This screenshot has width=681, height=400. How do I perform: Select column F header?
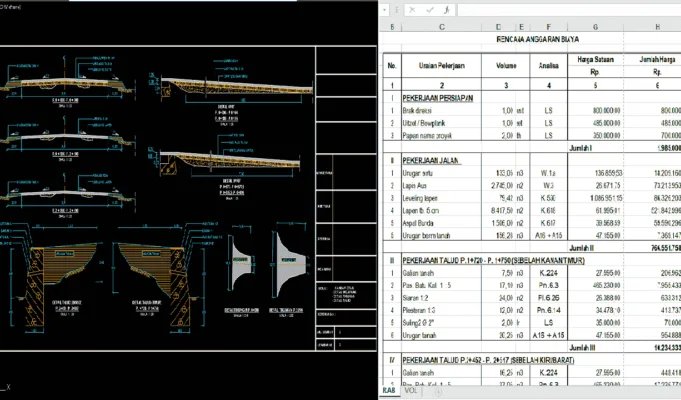[549, 27]
